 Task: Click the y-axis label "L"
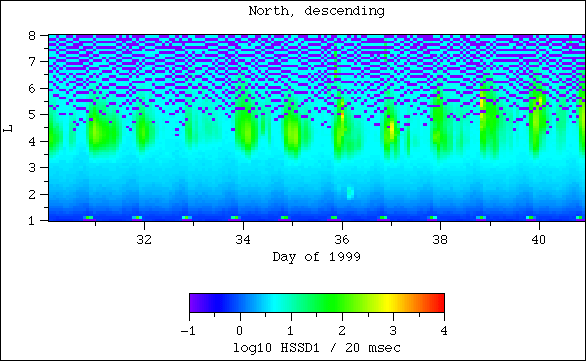pos(8,128)
